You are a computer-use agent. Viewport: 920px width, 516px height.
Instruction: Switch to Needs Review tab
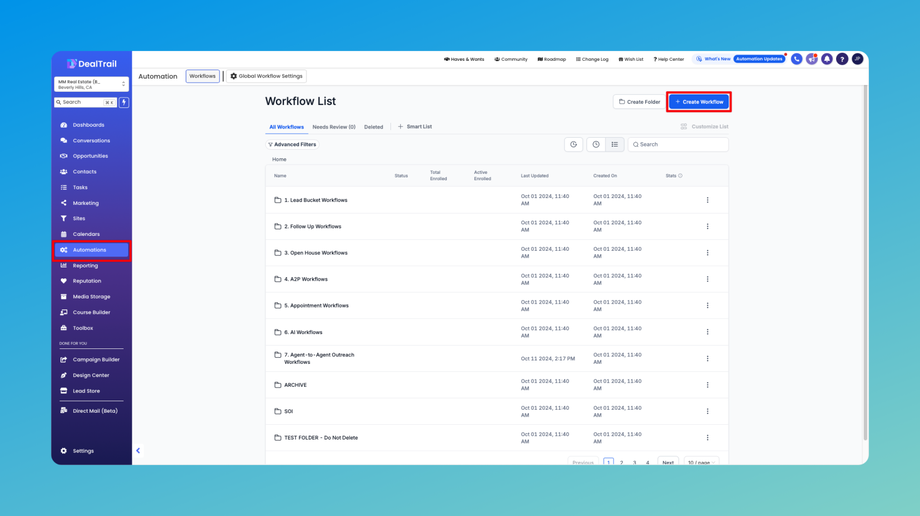[x=333, y=127]
